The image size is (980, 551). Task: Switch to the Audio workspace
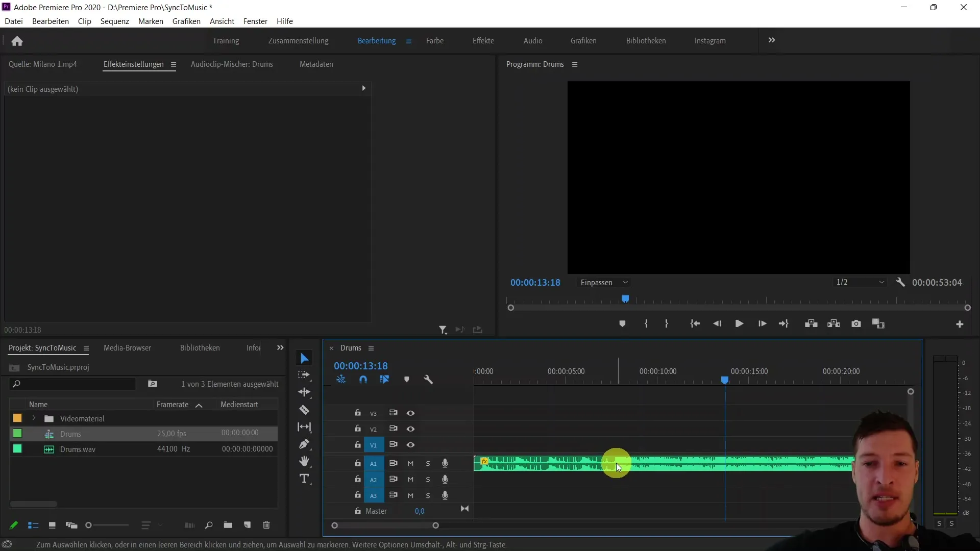coord(533,41)
